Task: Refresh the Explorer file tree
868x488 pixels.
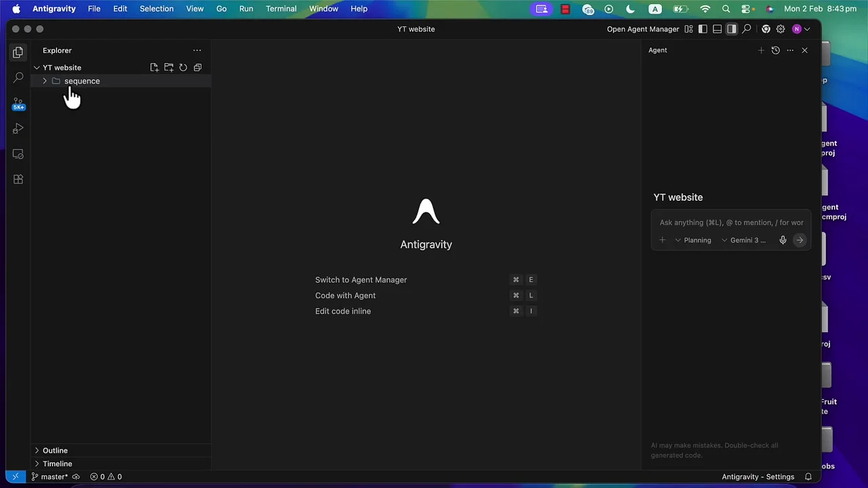Action: tap(183, 68)
